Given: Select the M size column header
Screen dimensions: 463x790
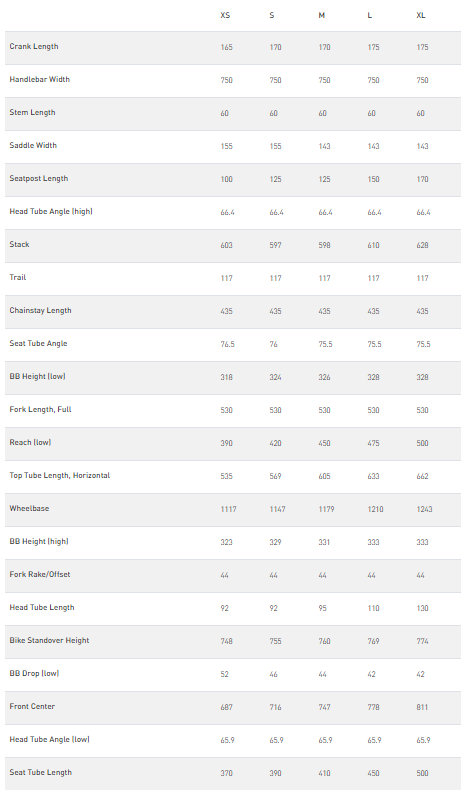Looking at the screenshot, I should point(321,16).
